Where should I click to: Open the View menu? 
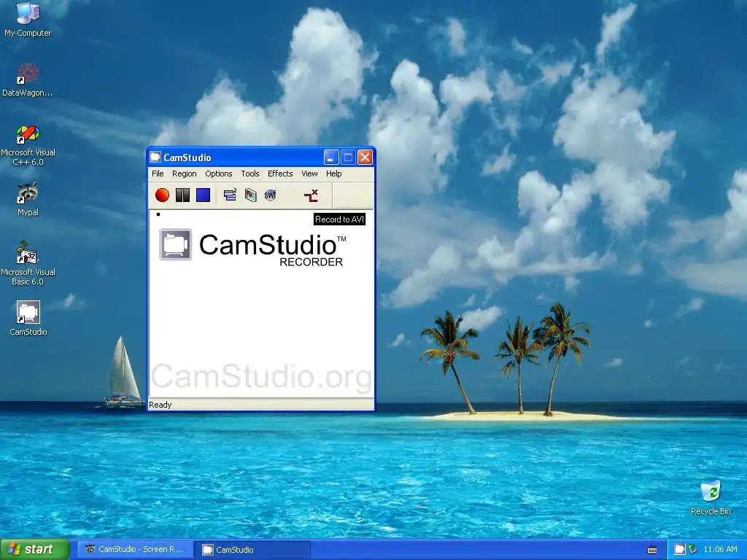pos(309,174)
